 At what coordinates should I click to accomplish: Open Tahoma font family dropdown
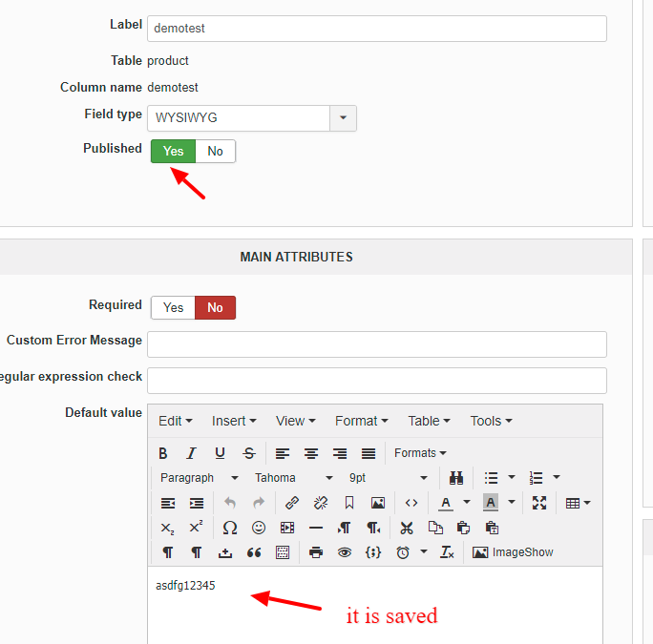pyautogui.click(x=294, y=478)
